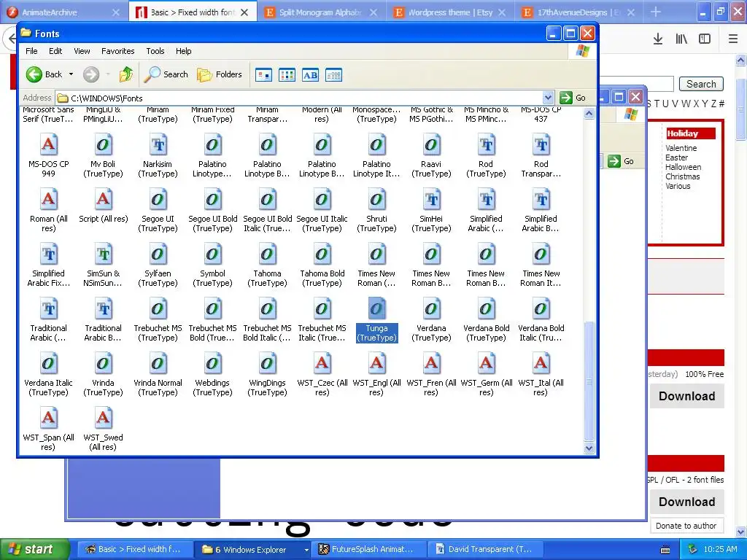Click the website search input field
The height and width of the screenshot is (560, 747).
[636, 84]
